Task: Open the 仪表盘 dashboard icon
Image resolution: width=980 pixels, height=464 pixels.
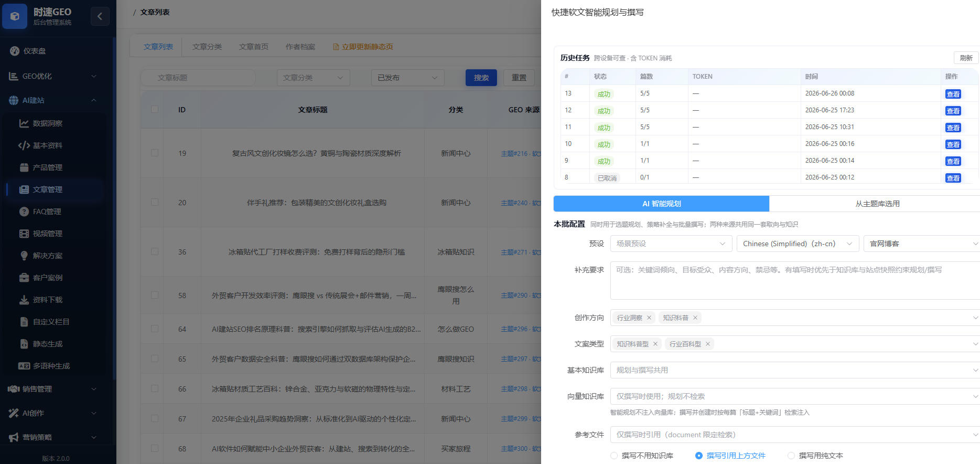Action: point(14,51)
